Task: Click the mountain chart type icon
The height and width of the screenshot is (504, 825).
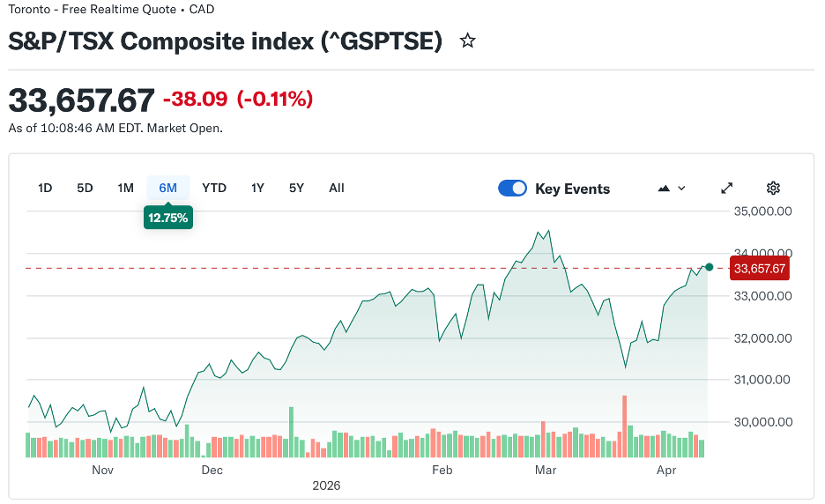Action: click(664, 189)
